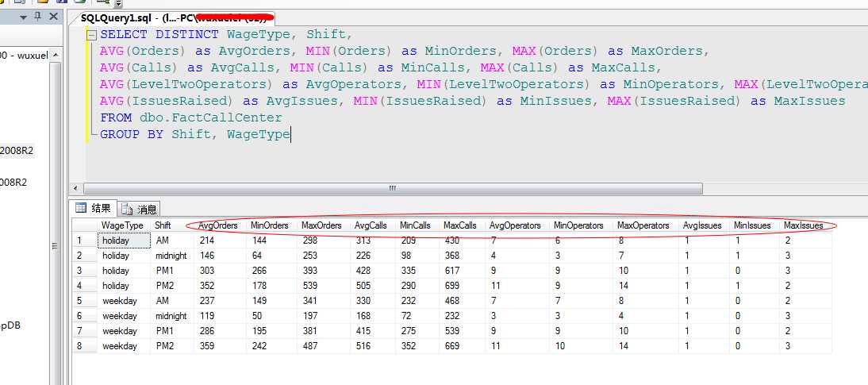Screen dimensions: 868x385
Task: Click the AvgOperators alias in the query
Action: point(354,84)
